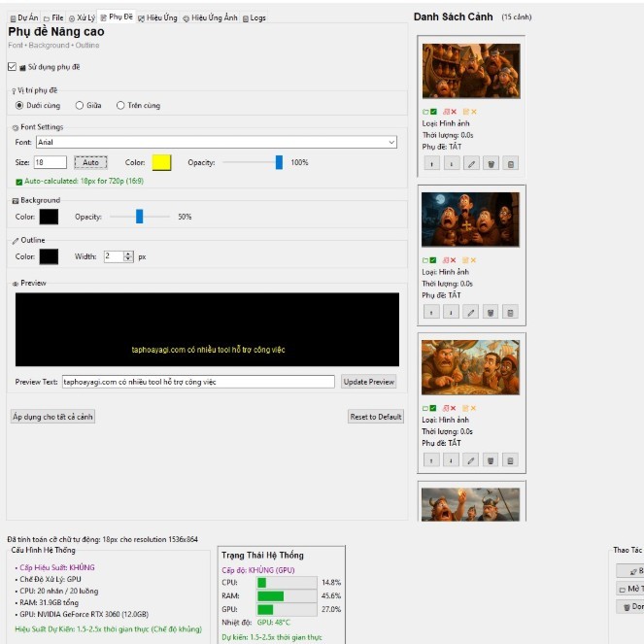Increase outline width using the up stepper
The width and height of the screenshot is (644, 644).
click(x=129, y=254)
